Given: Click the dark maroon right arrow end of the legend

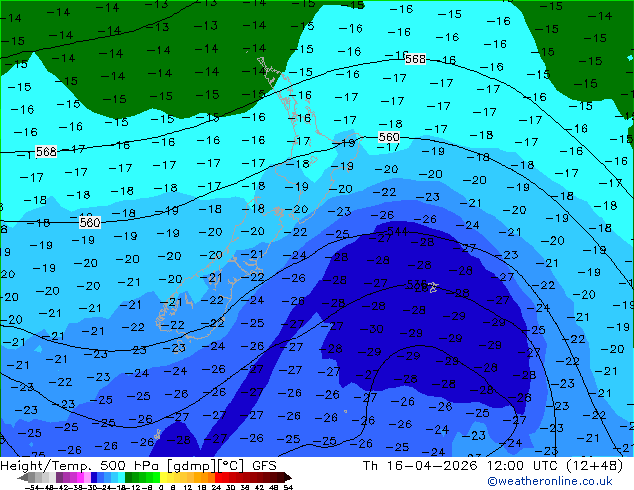Looking at the screenshot, I should (287, 477).
